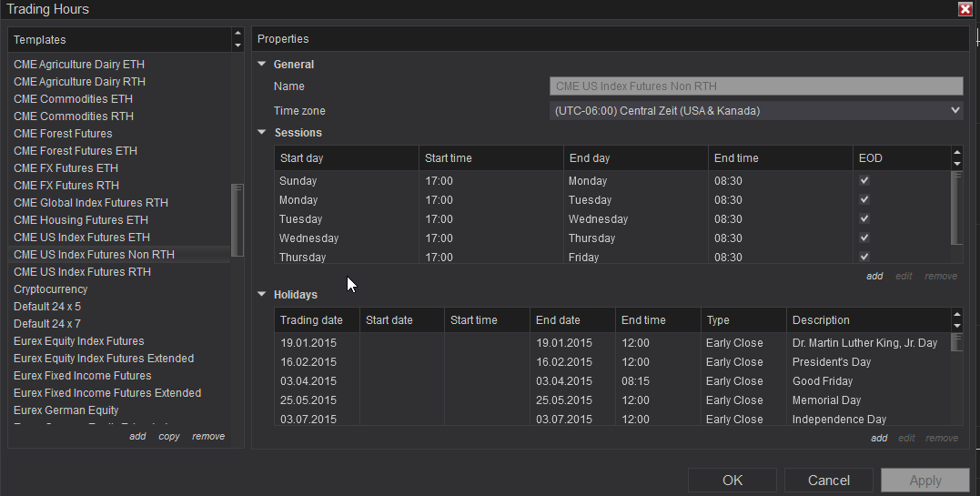Click the Templates list scrollbar thumb

coord(237,220)
